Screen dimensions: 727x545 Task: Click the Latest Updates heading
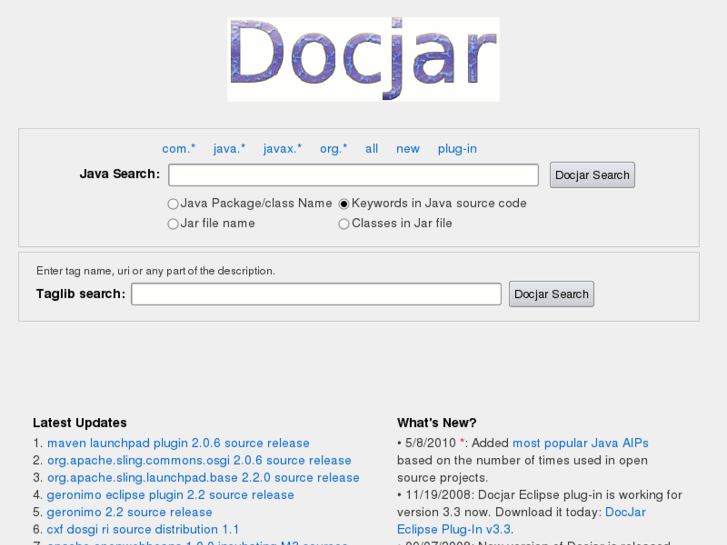tap(80, 423)
